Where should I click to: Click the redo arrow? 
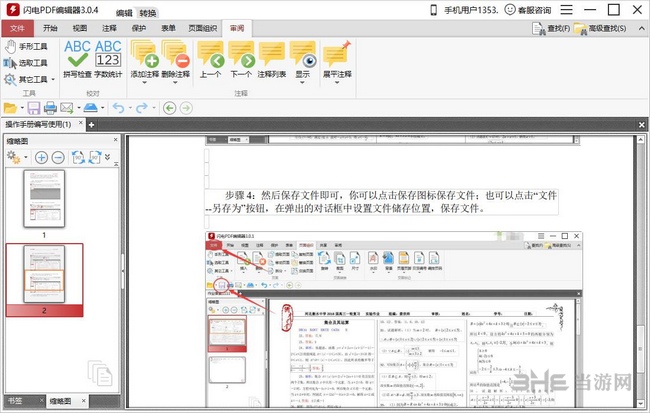coord(142,108)
